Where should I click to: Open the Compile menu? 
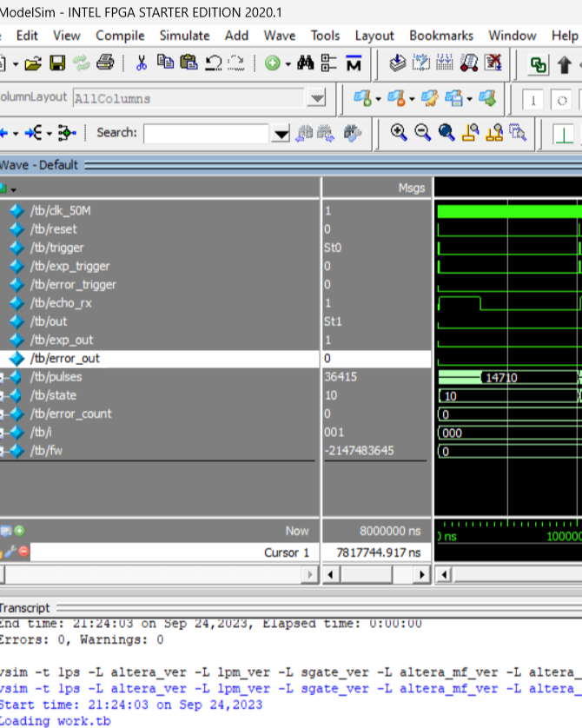(120, 36)
